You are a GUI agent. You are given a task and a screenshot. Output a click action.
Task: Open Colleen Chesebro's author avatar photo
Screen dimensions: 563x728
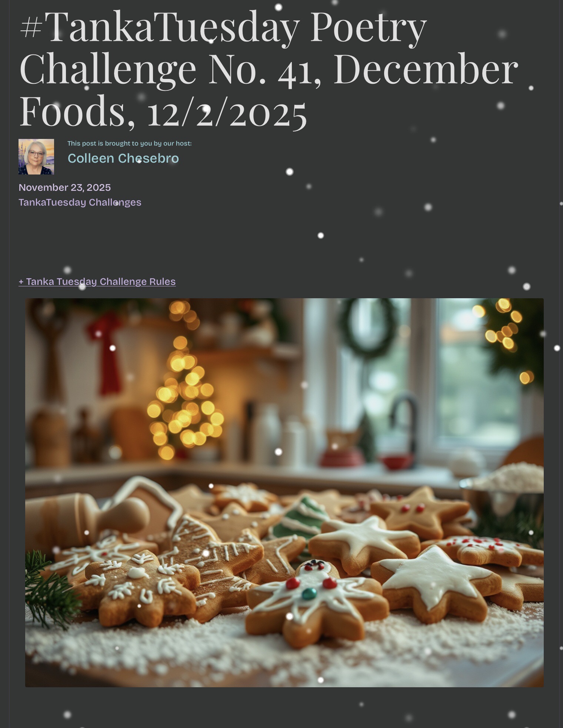(x=36, y=157)
